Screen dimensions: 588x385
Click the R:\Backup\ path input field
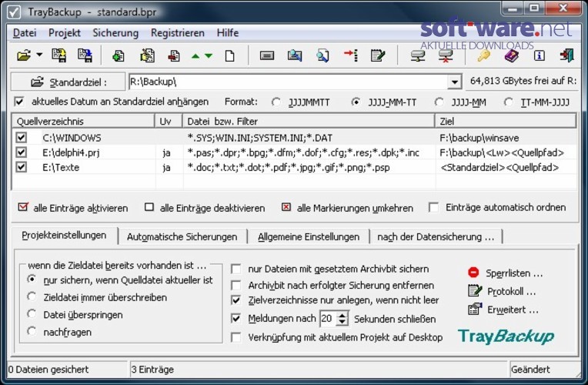[x=288, y=82]
